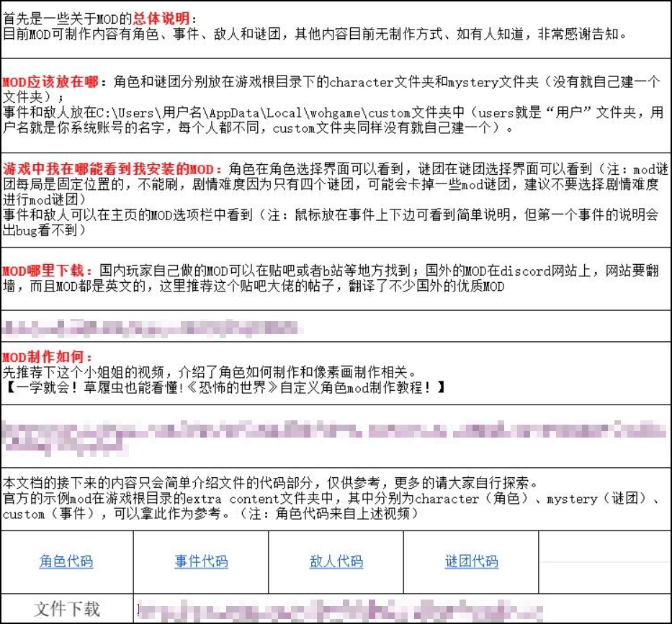This screenshot has width=672, height=624.
Task: Click the empty table cell right of 谜团代码
Action: (604, 562)
